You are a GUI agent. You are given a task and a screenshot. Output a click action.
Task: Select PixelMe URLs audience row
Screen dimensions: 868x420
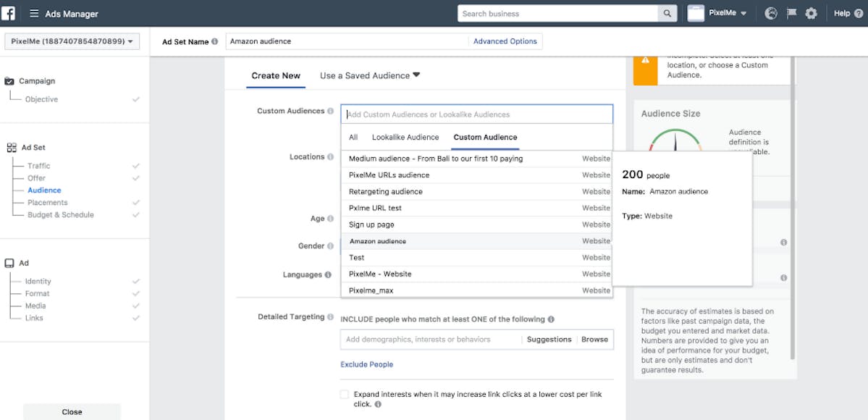[476, 175]
